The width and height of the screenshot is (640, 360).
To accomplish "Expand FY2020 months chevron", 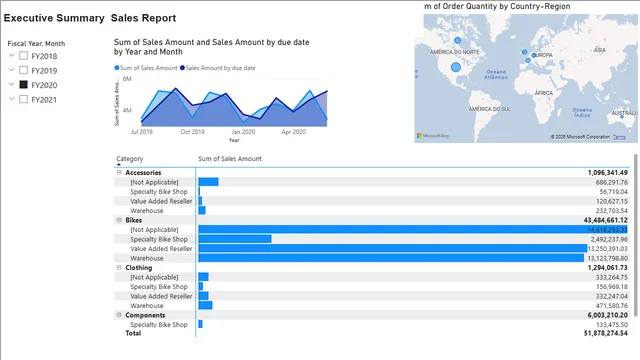I will click(11, 84).
